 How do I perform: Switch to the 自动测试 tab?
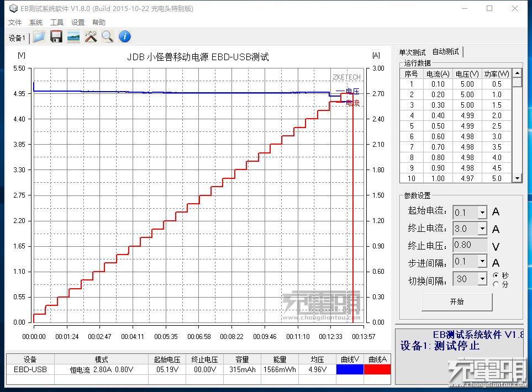tap(445, 51)
